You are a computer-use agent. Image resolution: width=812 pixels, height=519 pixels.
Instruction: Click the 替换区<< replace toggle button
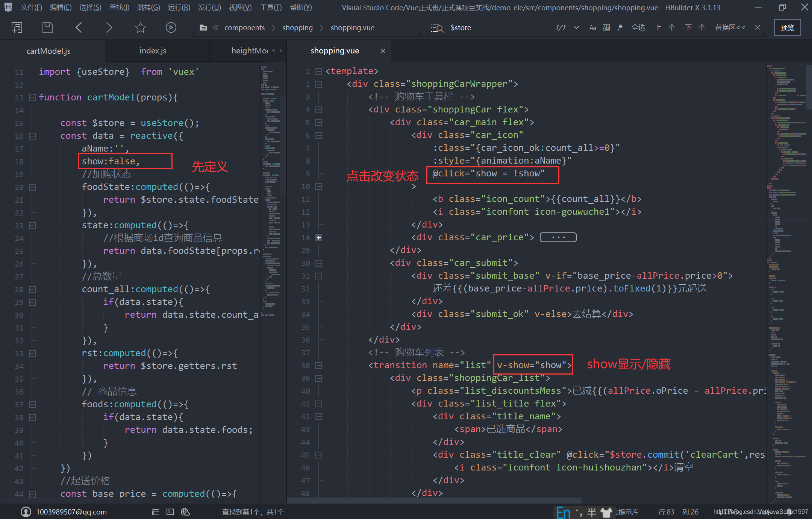[x=730, y=27]
